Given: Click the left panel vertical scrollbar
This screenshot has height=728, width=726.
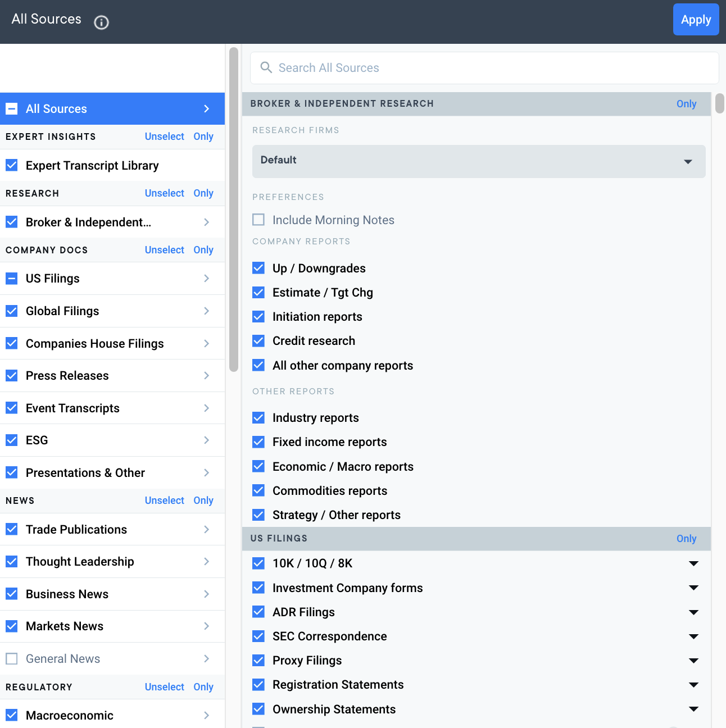Looking at the screenshot, I should click(234, 209).
